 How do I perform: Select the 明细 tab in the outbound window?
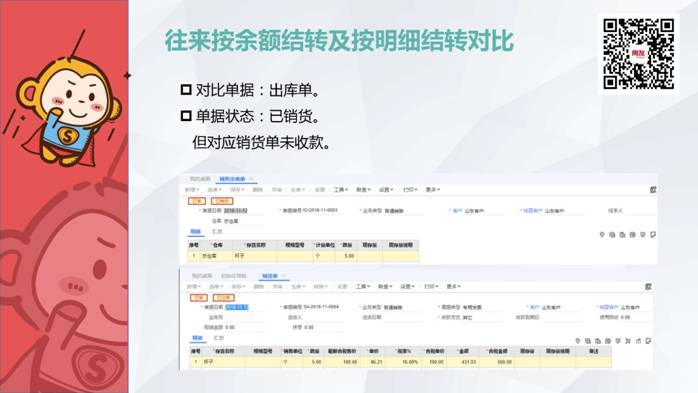pos(195,231)
